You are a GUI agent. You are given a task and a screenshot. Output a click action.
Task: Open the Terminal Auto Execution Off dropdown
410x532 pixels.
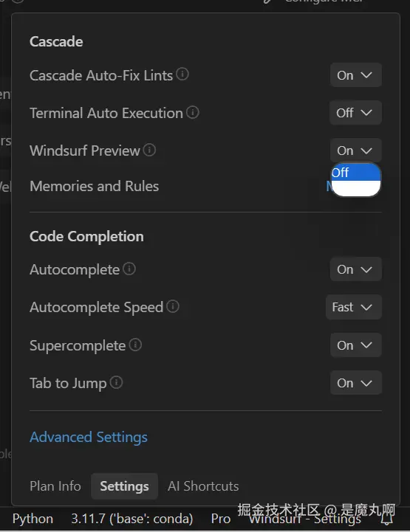[x=355, y=113]
